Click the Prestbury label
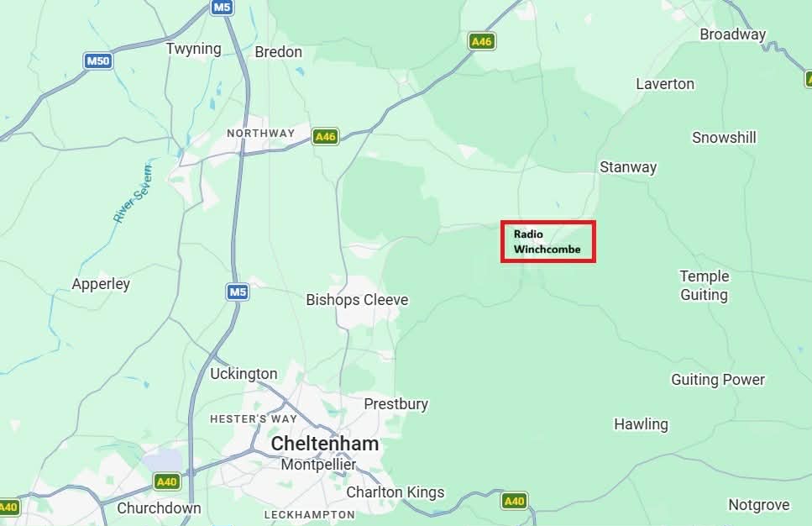Screen dimensions: 812x526 tap(396, 404)
